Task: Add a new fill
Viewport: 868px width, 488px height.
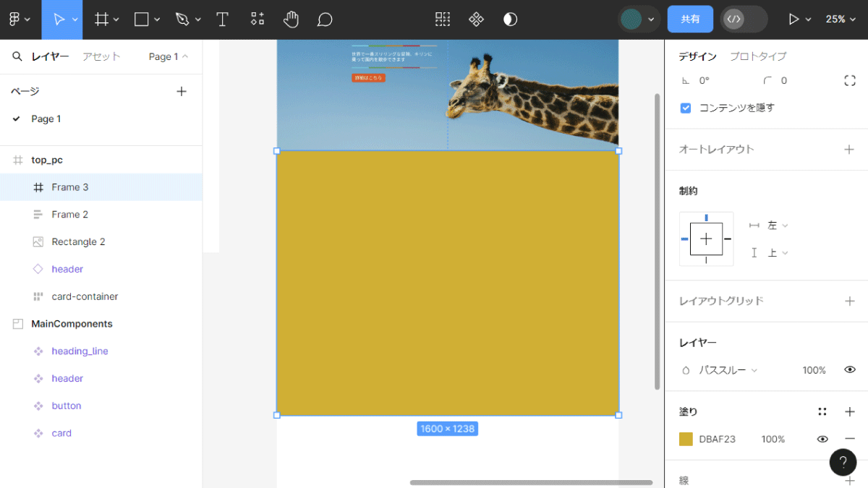Action: [x=849, y=412]
